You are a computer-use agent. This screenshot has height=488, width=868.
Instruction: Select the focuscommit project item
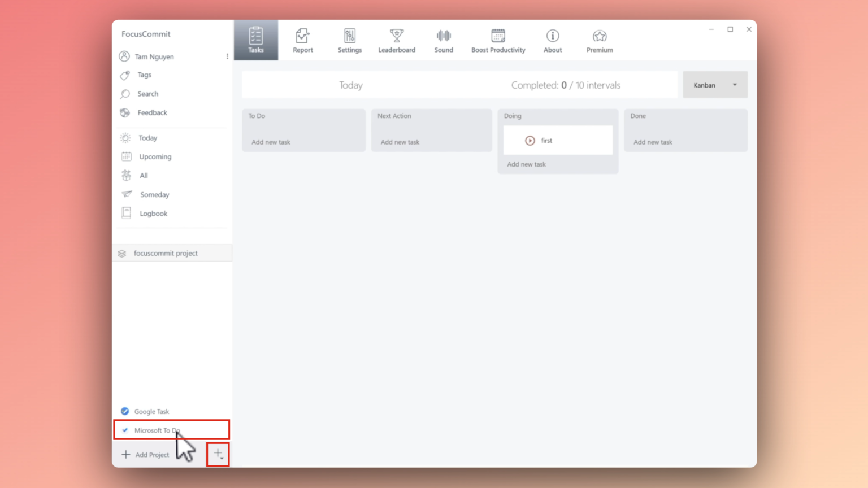pyautogui.click(x=172, y=253)
